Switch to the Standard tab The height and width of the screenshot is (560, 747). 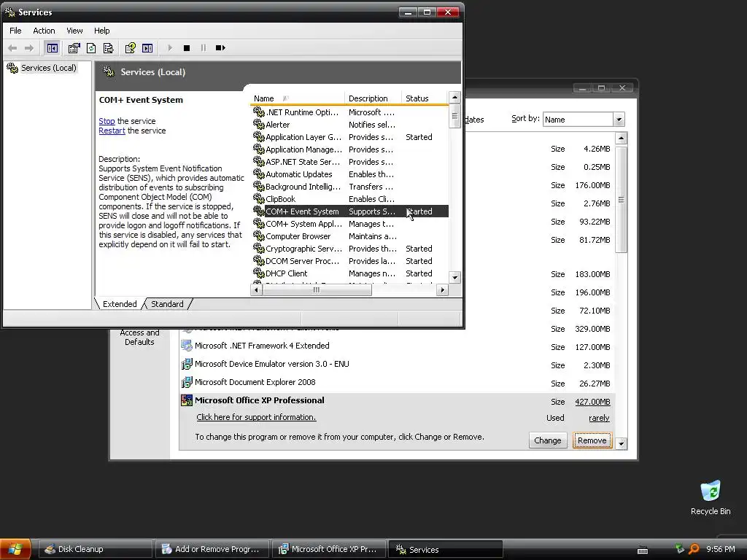point(167,304)
